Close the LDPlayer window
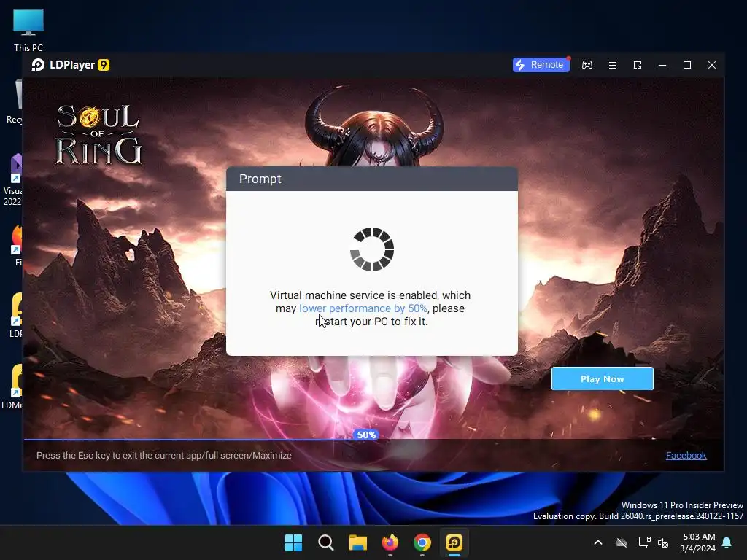Image resolution: width=747 pixels, height=560 pixels. point(712,65)
